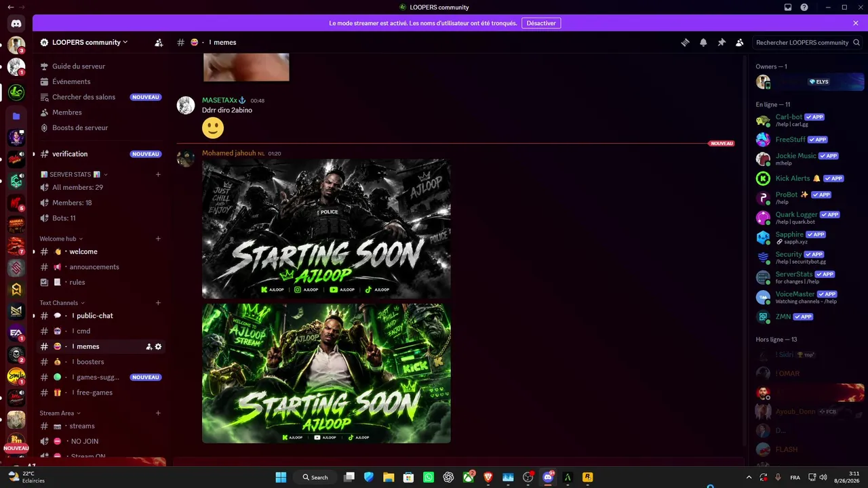Image resolution: width=868 pixels, height=488 pixels.
Task: Open the inbox icon in title bar
Action: pos(788,7)
